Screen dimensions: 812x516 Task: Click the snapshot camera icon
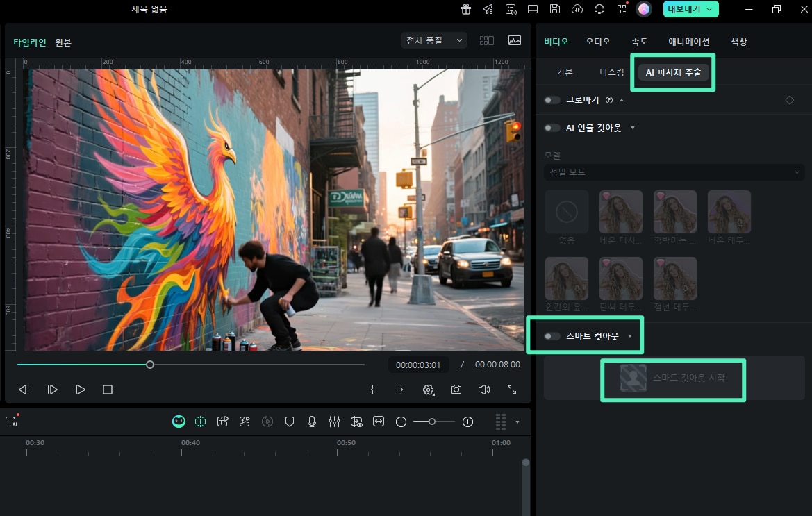pyautogui.click(x=456, y=390)
